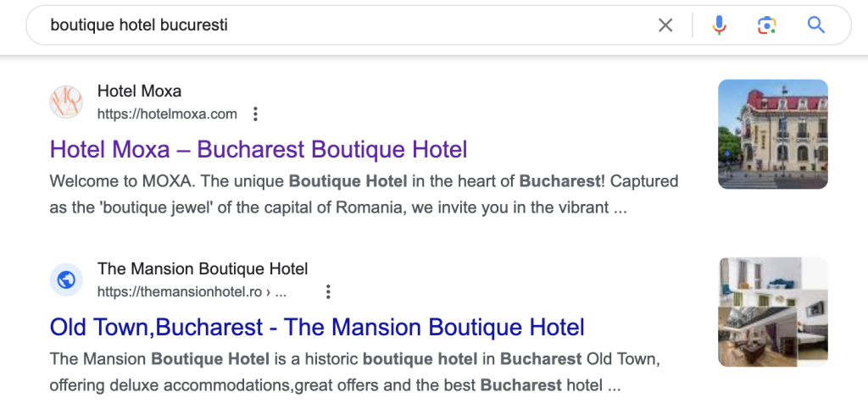Image resolution: width=868 pixels, height=420 pixels.
Task: Click The Mansion Boutique Hotel site name
Action: [203, 269]
